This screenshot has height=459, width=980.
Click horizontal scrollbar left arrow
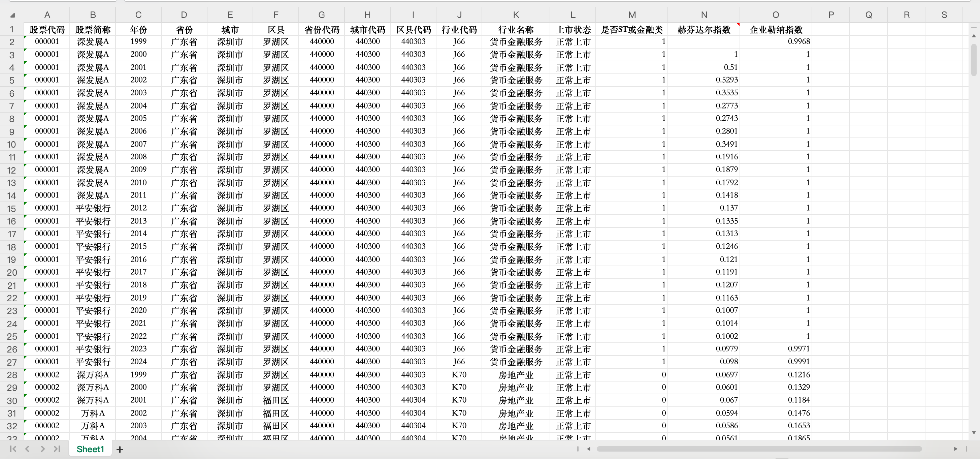589,449
